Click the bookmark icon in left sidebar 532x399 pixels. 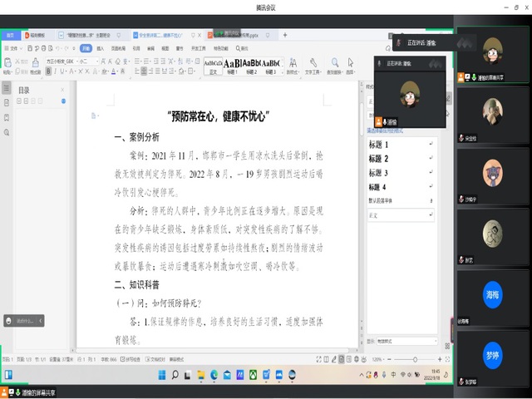pos(7,116)
